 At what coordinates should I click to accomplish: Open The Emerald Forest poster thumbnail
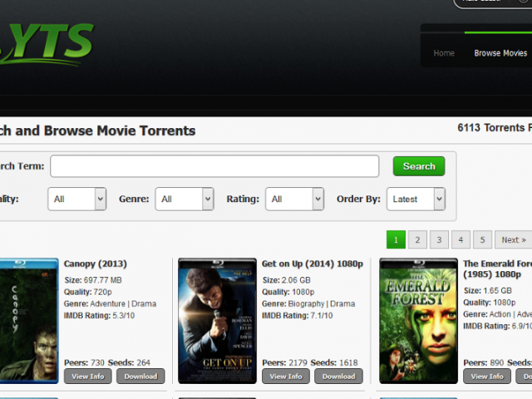click(x=418, y=321)
